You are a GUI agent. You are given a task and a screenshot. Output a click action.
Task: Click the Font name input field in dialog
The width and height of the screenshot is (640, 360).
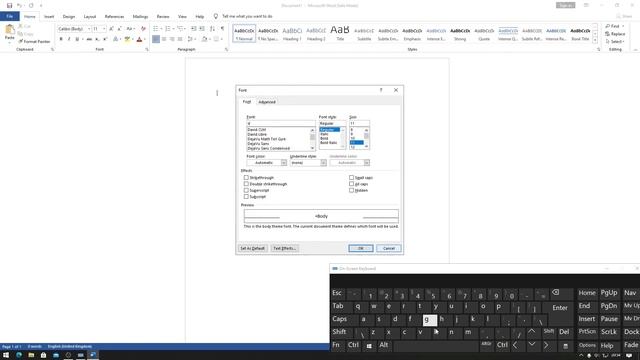(x=280, y=124)
